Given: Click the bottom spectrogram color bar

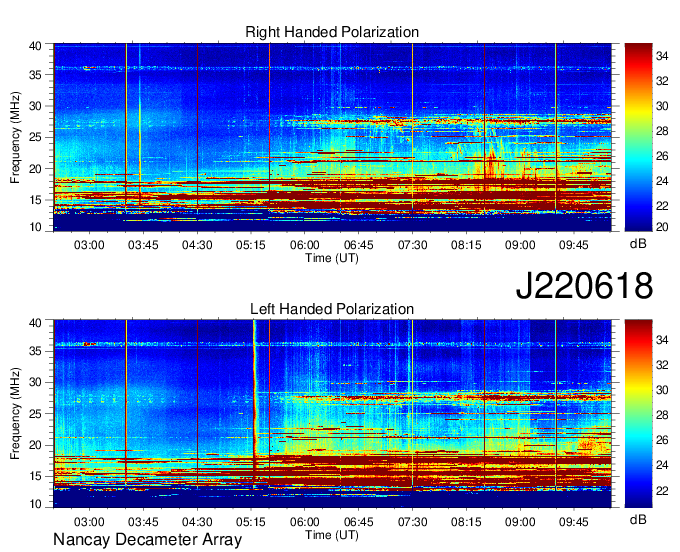Looking at the screenshot, I should (638, 414).
